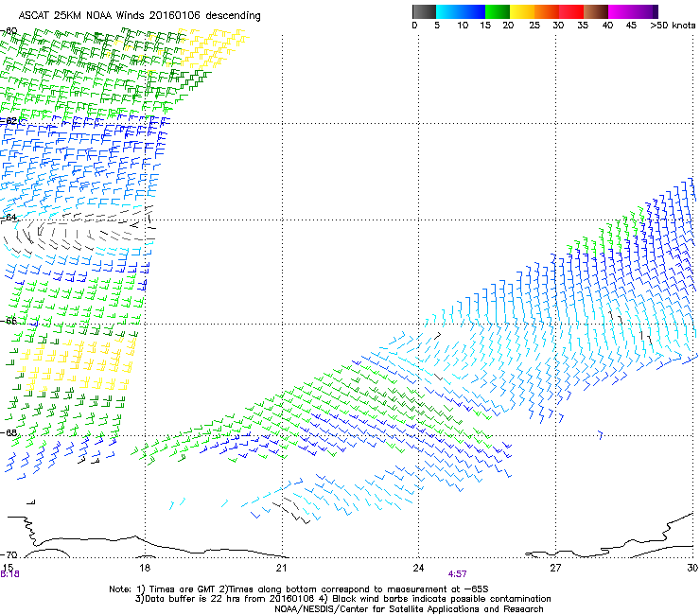Click longitude label 24 on bottom axis
700x615 pixels.
(418, 568)
